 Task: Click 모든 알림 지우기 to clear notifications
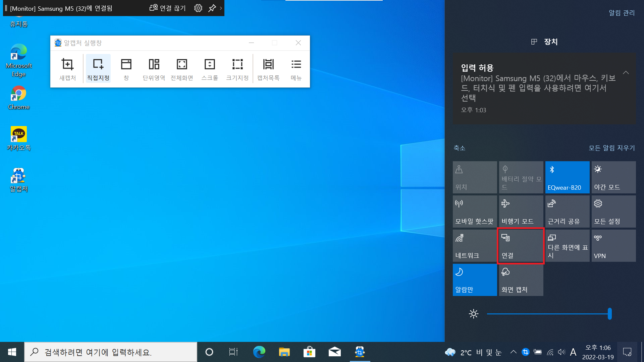[x=611, y=148]
